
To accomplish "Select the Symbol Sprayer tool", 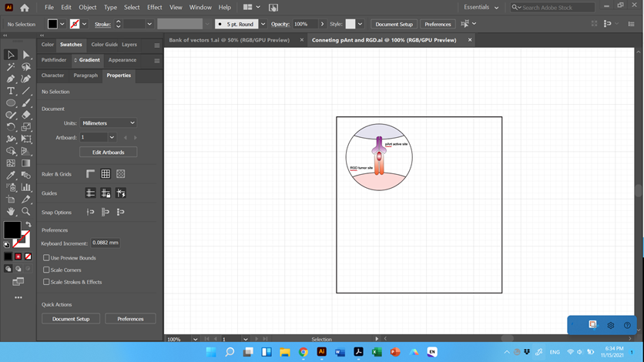I will (11, 188).
